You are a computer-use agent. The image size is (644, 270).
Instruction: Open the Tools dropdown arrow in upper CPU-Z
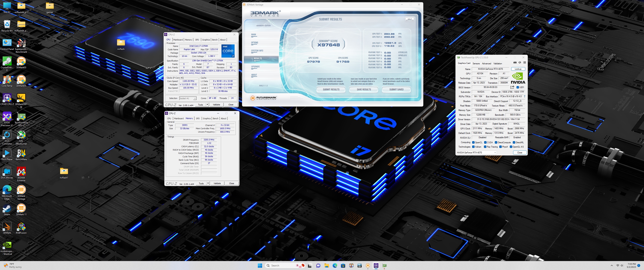[x=207, y=105]
